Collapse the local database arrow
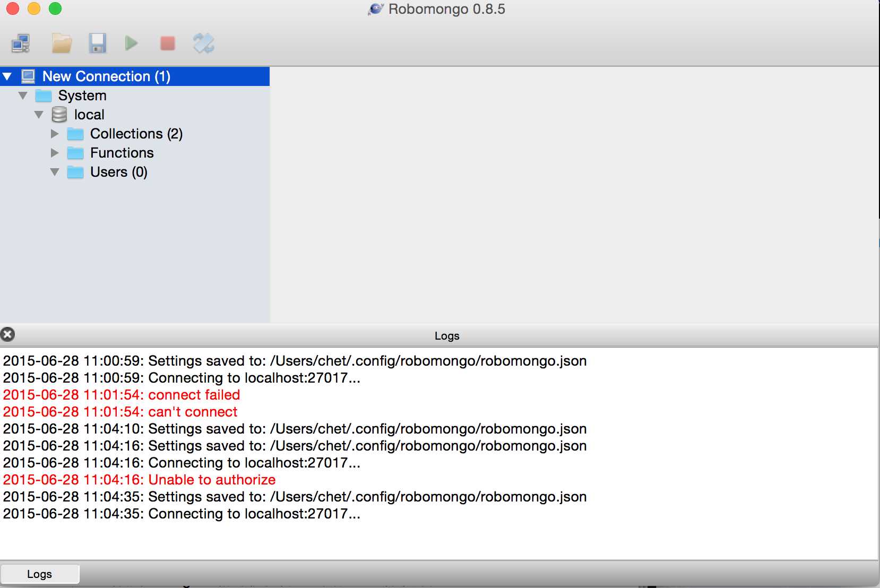 click(x=39, y=115)
